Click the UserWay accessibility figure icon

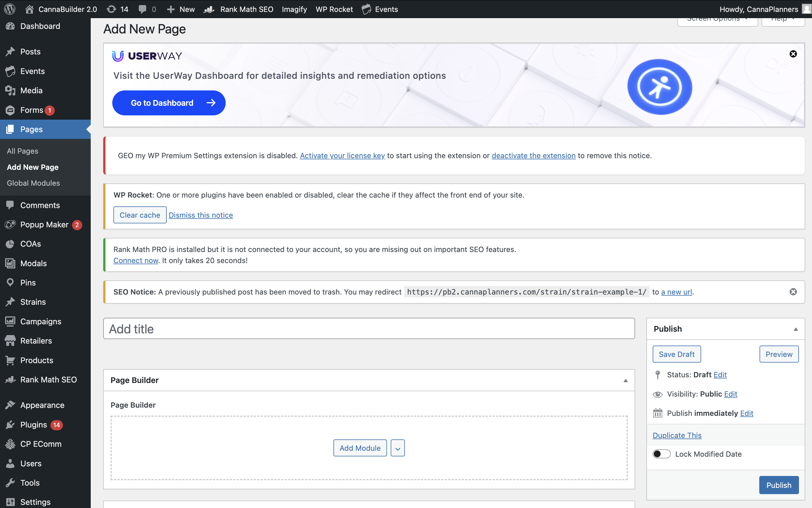(x=659, y=87)
